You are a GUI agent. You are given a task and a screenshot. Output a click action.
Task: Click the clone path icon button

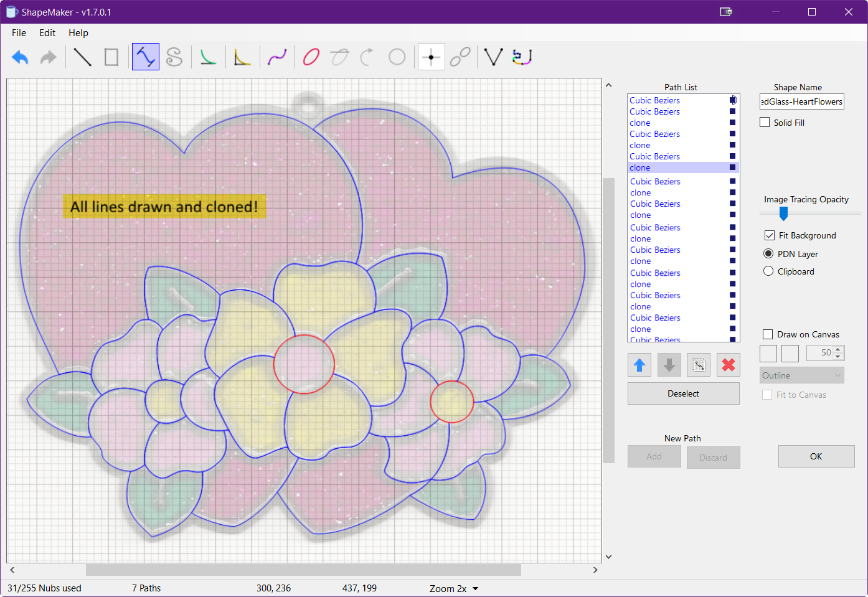point(699,365)
